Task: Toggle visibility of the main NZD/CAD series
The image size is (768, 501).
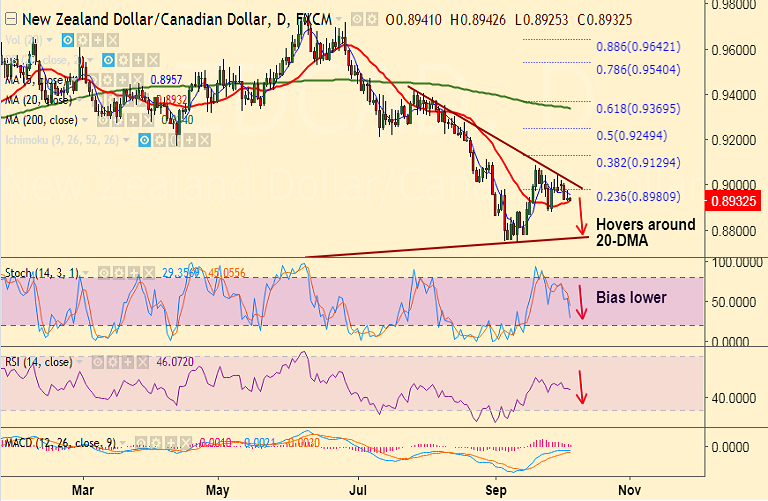Action: click(x=357, y=20)
